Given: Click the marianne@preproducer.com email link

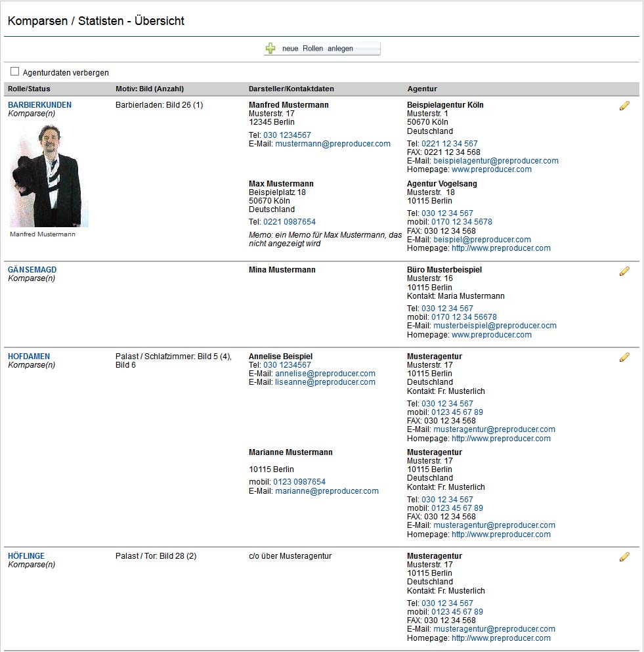Looking at the screenshot, I should click(327, 491).
